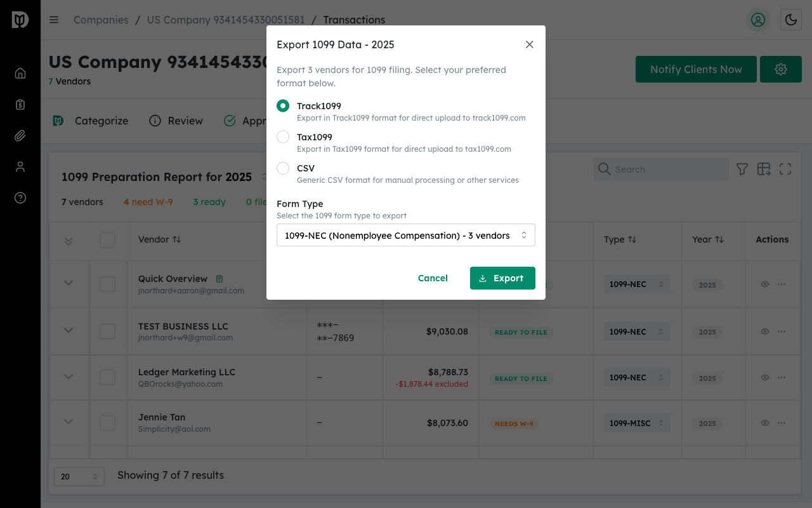Click the Export button

click(502, 278)
